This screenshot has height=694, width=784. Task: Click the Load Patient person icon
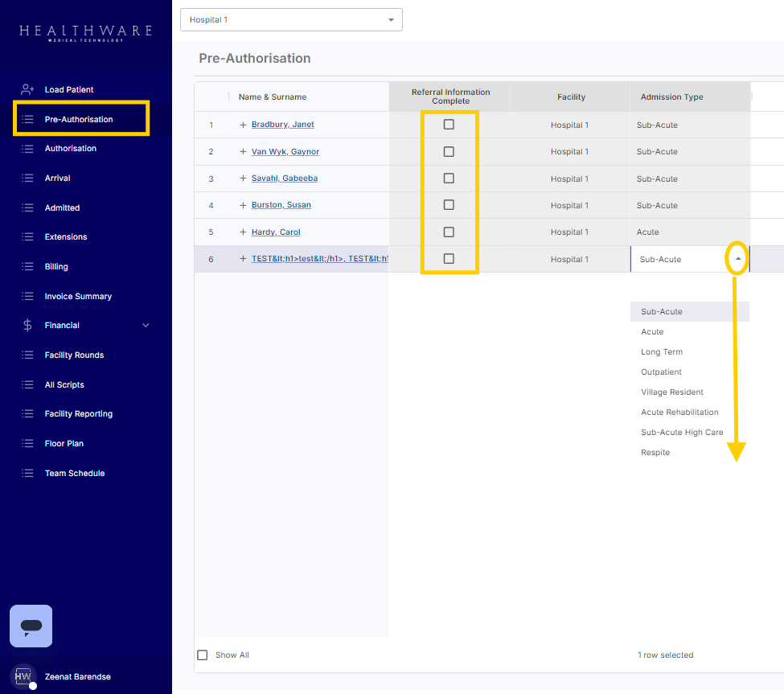tap(27, 89)
